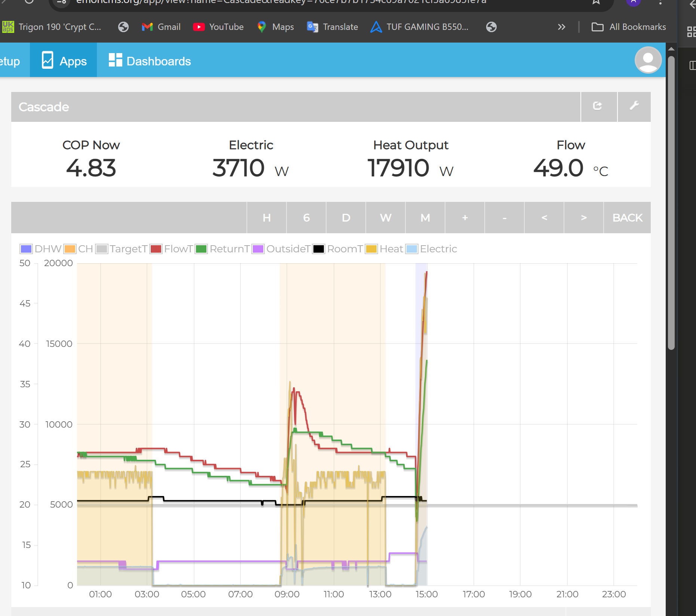Viewport: 696px width, 616px height.
Task: Click the share icon in Cascade header
Action: pos(598,107)
